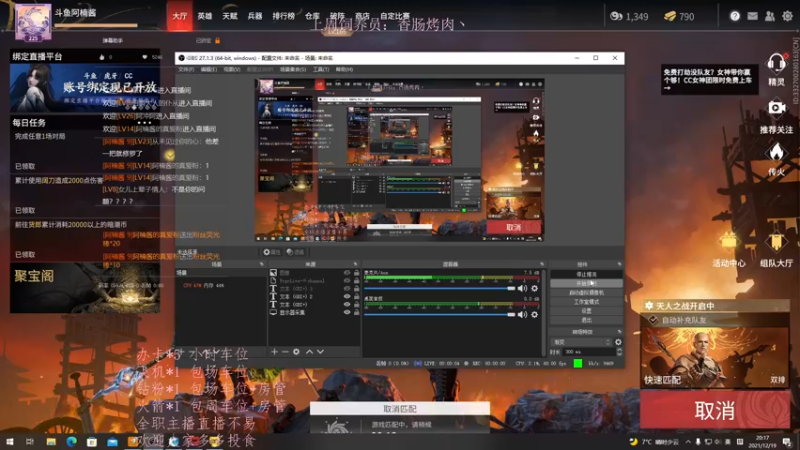Click OBS 工作室模式 studio mode button
800x450 pixels.
586,302
